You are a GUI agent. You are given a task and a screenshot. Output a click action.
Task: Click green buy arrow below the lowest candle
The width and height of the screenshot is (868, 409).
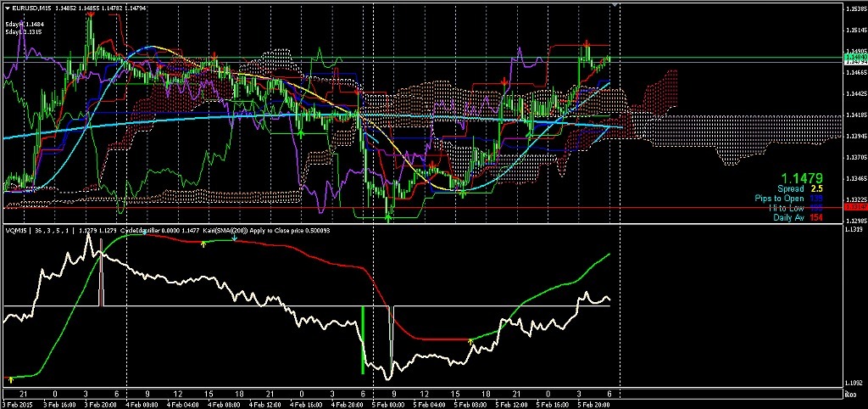388,217
